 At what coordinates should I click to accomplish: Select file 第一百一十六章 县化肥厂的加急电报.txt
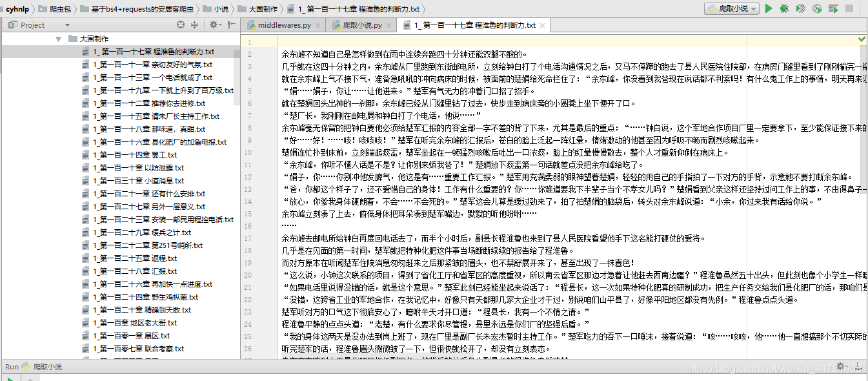pyautogui.click(x=155, y=142)
